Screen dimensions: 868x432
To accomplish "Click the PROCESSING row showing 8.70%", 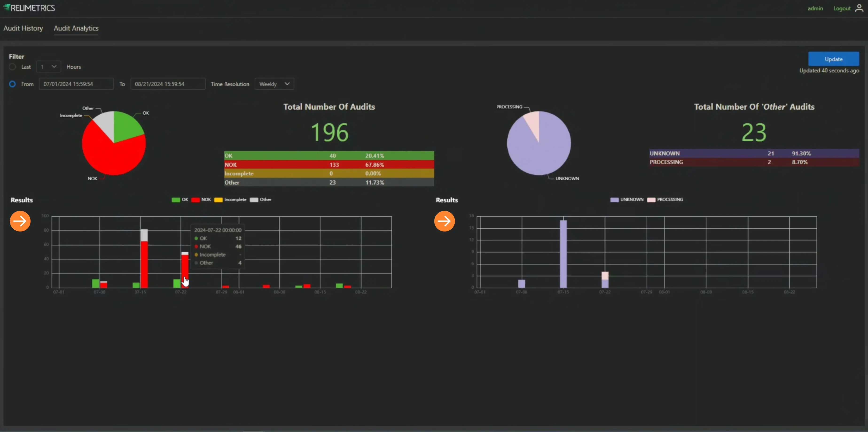I will [x=754, y=162].
